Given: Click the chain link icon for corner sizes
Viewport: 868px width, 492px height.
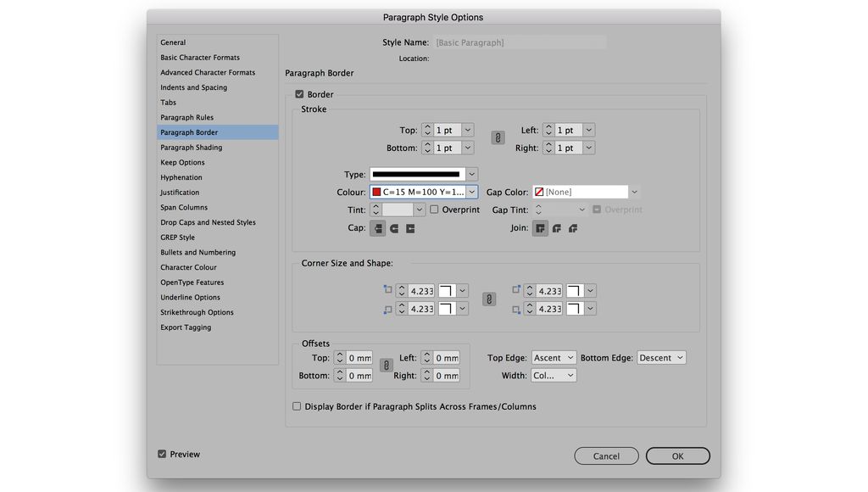Looking at the screenshot, I should (x=489, y=299).
